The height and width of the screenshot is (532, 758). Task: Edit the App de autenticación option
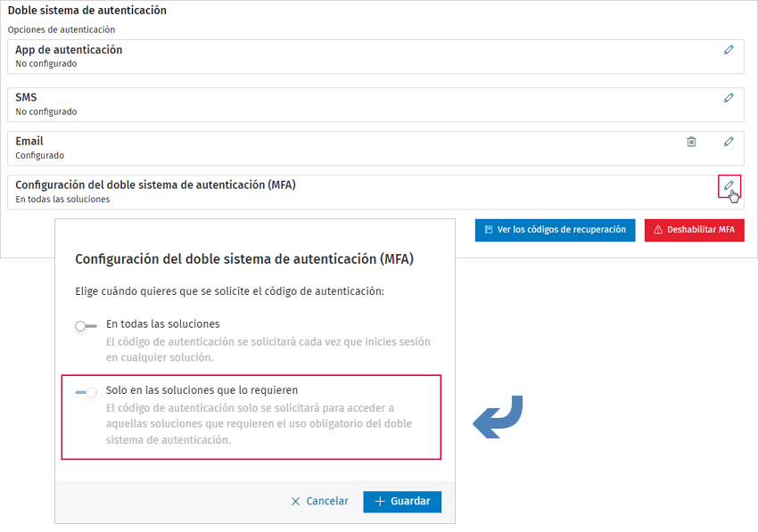[729, 50]
